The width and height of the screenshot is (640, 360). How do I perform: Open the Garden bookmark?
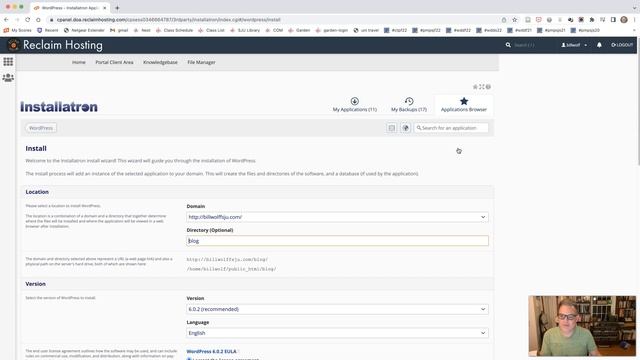(299, 30)
